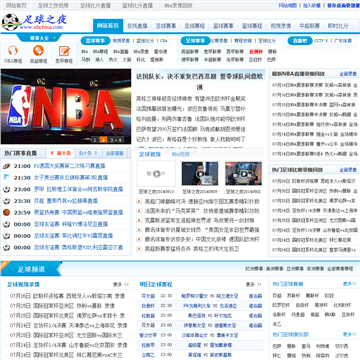The width and height of the screenshot is (360, 360).
Task: Select slide 3 on NBA banner
Action: (112, 140)
